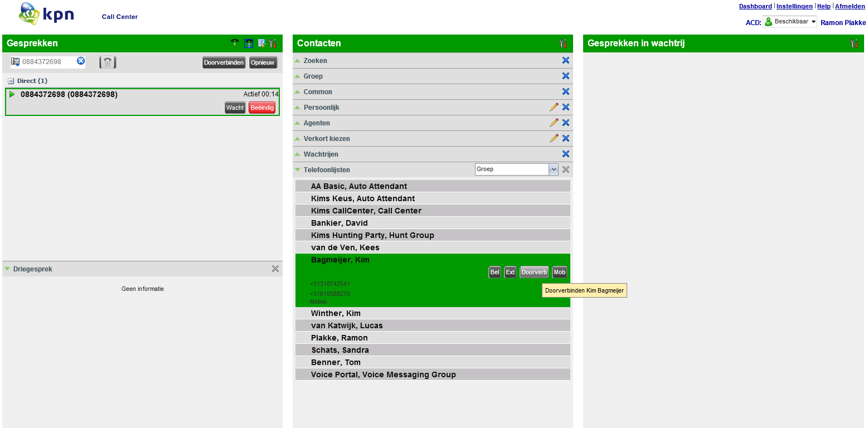Edit the Persoonlijk directory with pencil

554,107
